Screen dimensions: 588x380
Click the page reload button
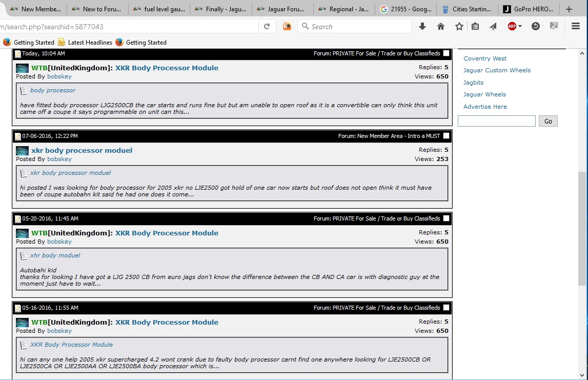(x=267, y=27)
